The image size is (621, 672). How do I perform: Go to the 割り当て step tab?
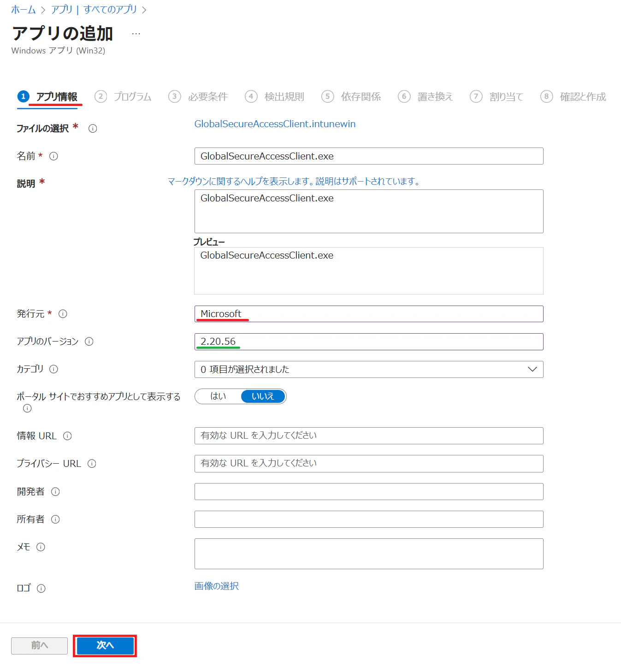(497, 97)
